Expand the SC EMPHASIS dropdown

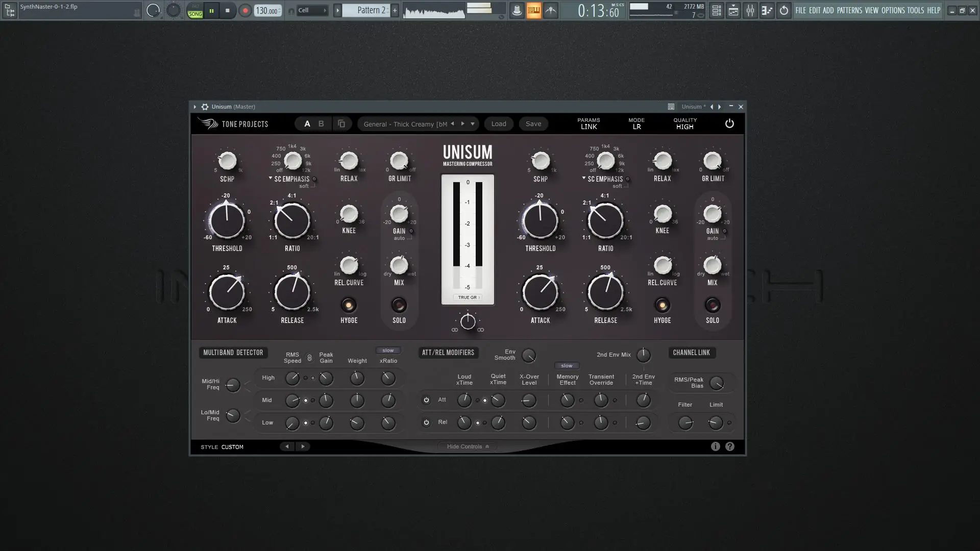pos(270,179)
